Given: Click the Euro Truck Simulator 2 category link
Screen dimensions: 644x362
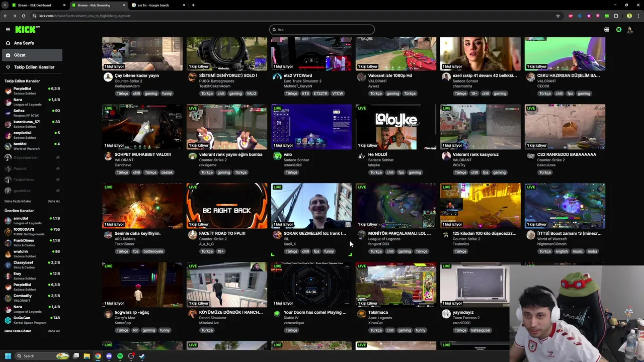Looking at the screenshot, I should tap(302, 81).
